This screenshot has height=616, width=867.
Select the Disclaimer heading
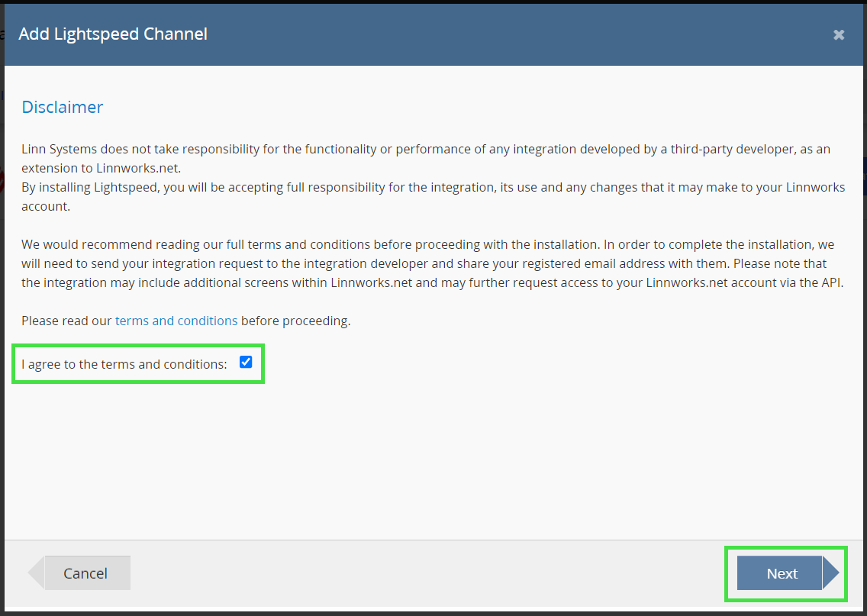coord(62,107)
